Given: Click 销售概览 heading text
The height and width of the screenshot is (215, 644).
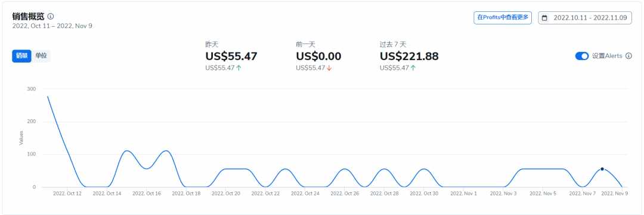Looking at the screenshot, I should (x=29, y=17).
